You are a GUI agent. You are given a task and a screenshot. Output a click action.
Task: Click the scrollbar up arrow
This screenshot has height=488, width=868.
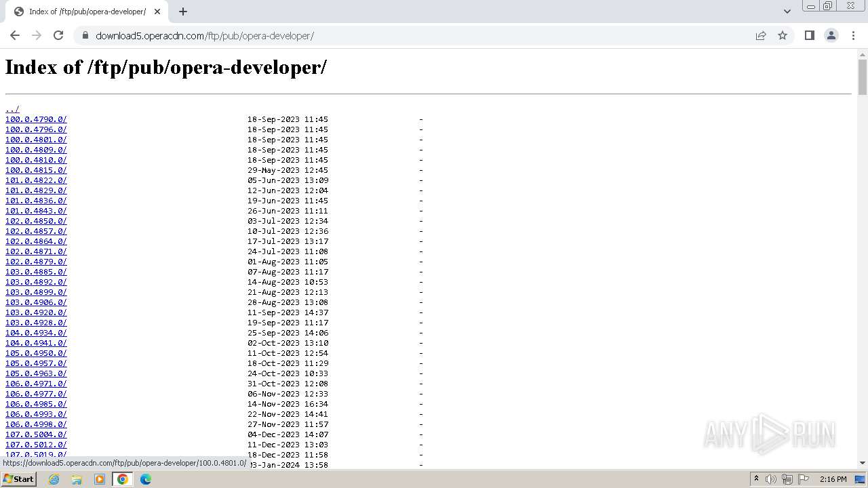(x=863, y=54)
